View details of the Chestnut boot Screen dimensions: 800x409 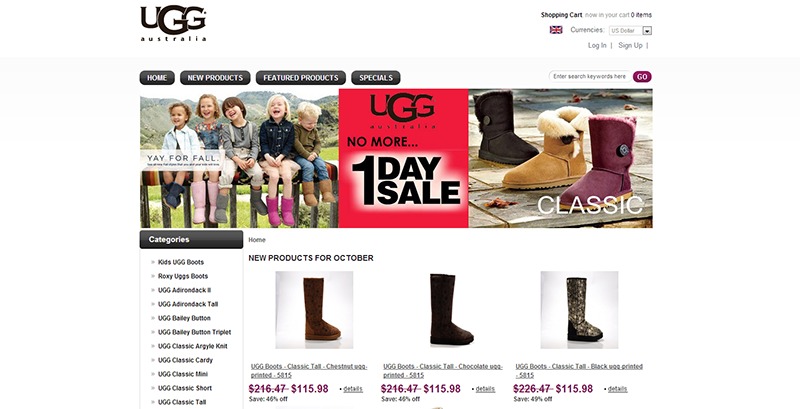(x=353, y=389)
